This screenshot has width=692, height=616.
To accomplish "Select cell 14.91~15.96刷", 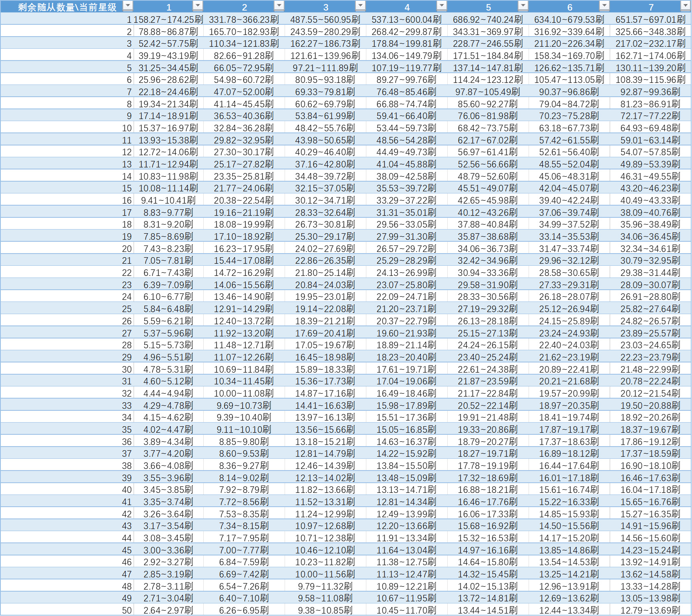I will [651, 525].
